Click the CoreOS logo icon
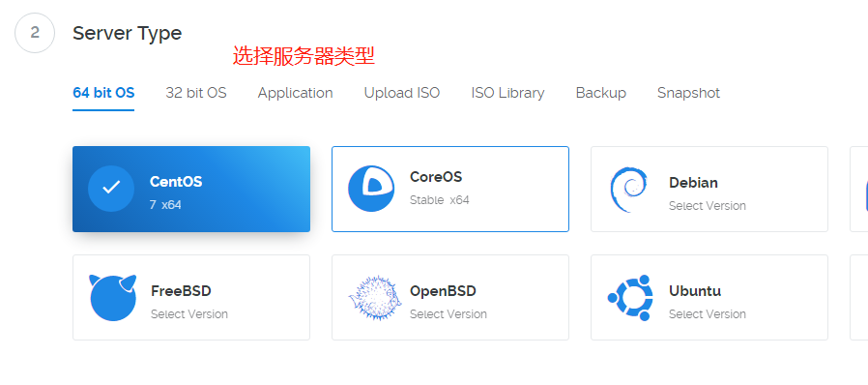Image resolution: width=868 pixels, height=385 pixels. click(x=371, y=189)
